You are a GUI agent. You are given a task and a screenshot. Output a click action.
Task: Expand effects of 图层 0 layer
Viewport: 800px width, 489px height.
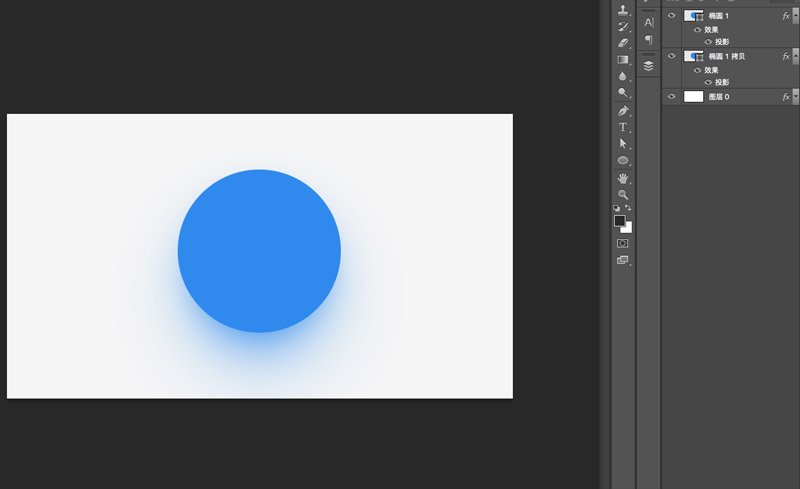[795, 96]
